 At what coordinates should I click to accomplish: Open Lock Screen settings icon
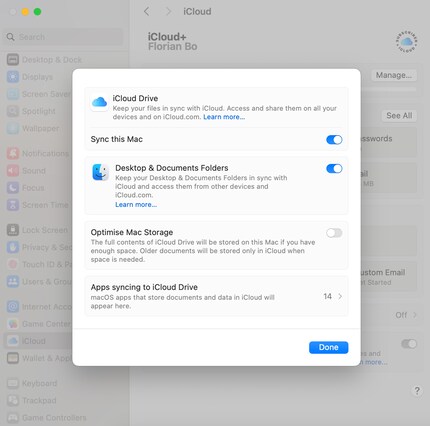coord(13,230)
